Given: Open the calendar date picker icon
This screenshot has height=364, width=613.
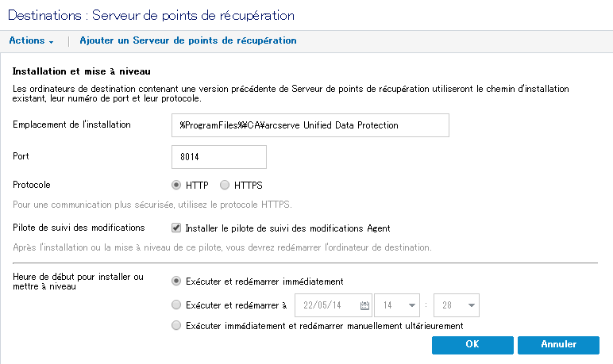Looking at the screenshot, I should [365, 305].
